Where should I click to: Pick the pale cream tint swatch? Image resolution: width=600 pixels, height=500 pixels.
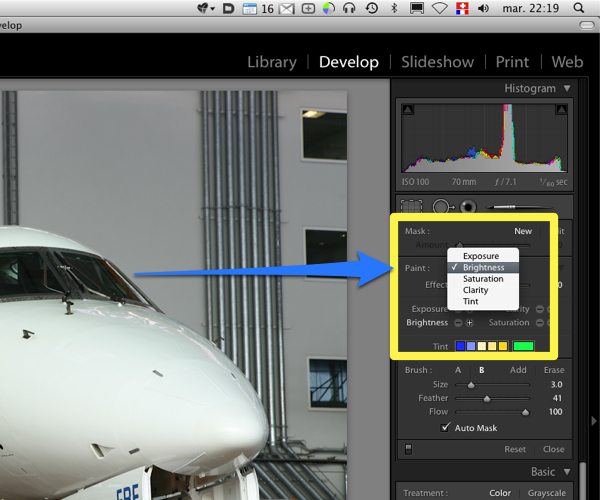tap(482, 346)
